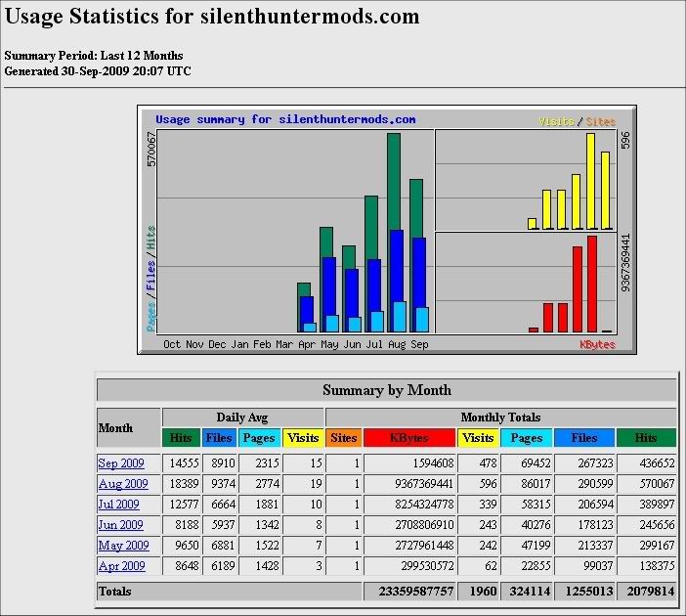Image resolution: width=686 pixels, height=616 pixels.
Task: Click the Generated 30-Sep-2009 timestamp line
Action: (98, 71)
